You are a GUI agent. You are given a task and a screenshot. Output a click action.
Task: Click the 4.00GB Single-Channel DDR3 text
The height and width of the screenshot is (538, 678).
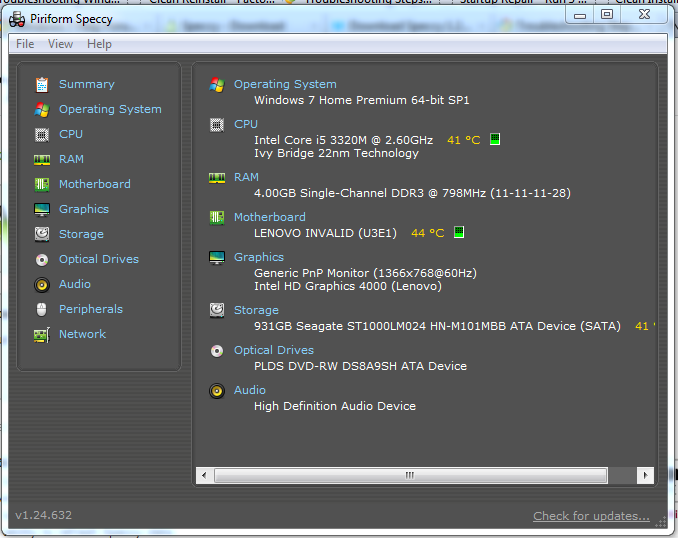412,193
